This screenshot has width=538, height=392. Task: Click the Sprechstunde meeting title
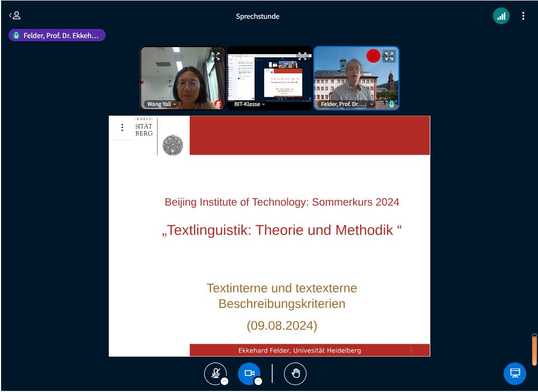(258, 16)
